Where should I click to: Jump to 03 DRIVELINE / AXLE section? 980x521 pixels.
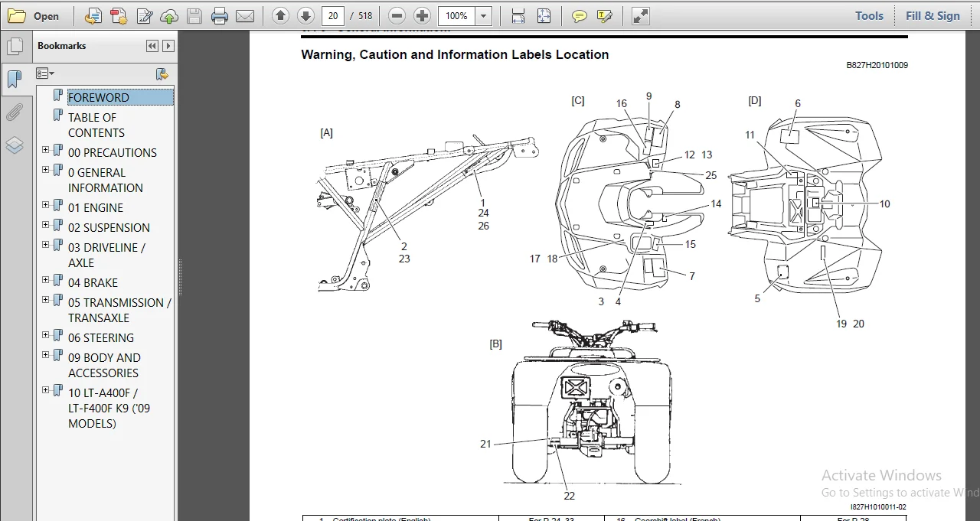(x=106, y=255)
